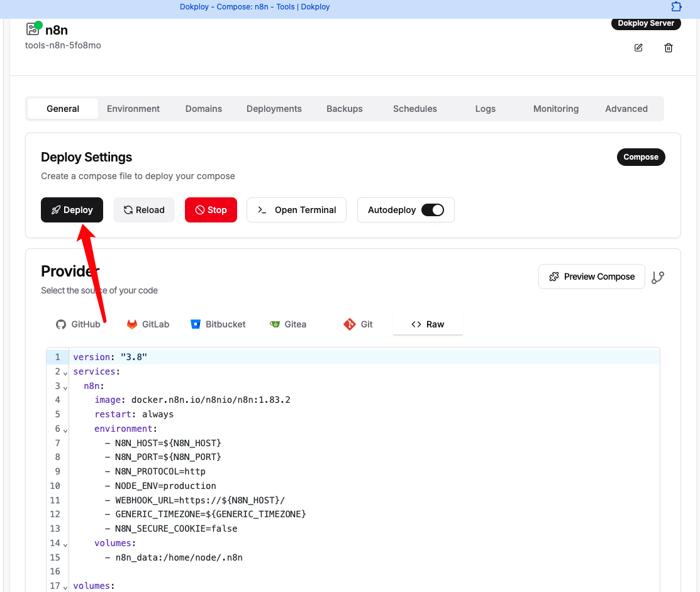Pick the Git provider option

click(x=358, y=324)
